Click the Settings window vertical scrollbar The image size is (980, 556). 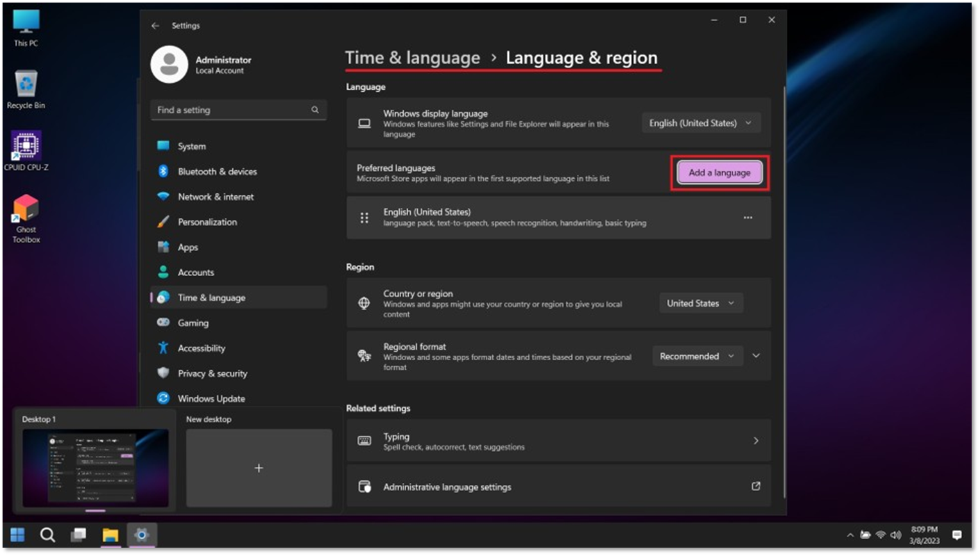(784, 292)
